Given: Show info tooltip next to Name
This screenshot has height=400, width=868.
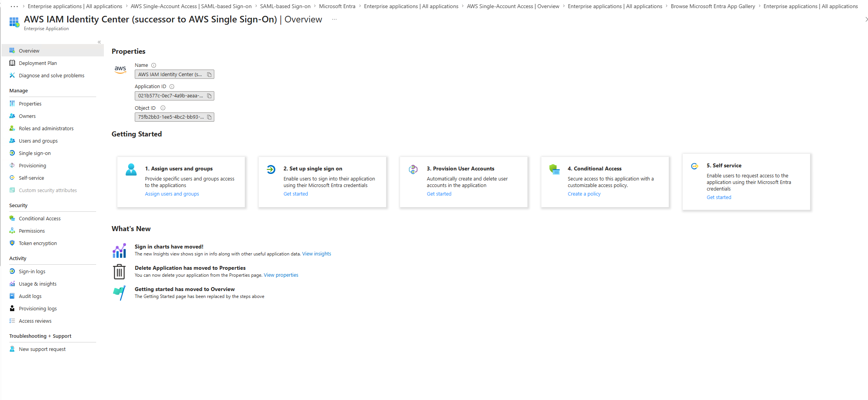Looking at the screenshot, I should [154, 65].
